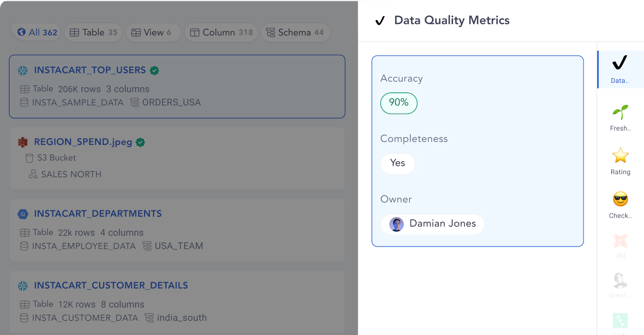Open the INSTACART_DEPARTMENTS asset

click(x=98, y=213)
